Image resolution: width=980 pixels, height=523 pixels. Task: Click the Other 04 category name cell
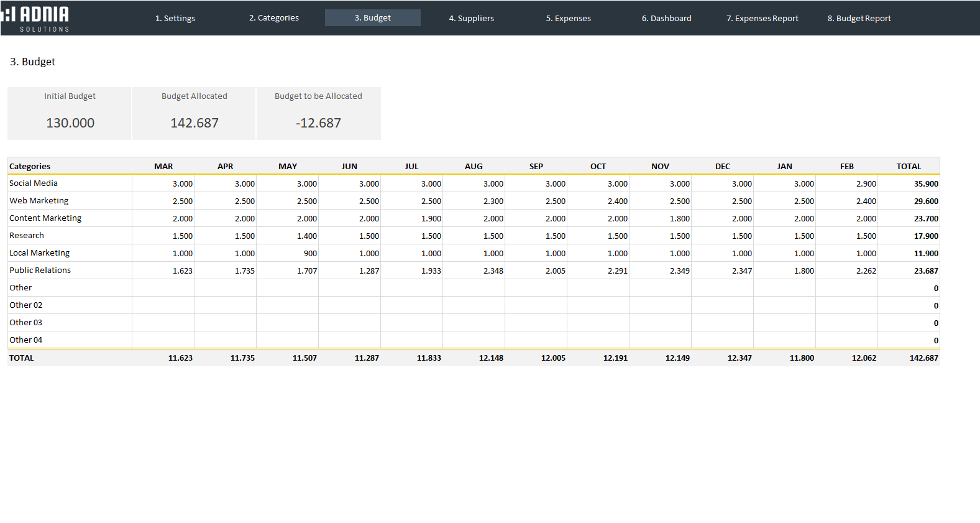[26, 340]
